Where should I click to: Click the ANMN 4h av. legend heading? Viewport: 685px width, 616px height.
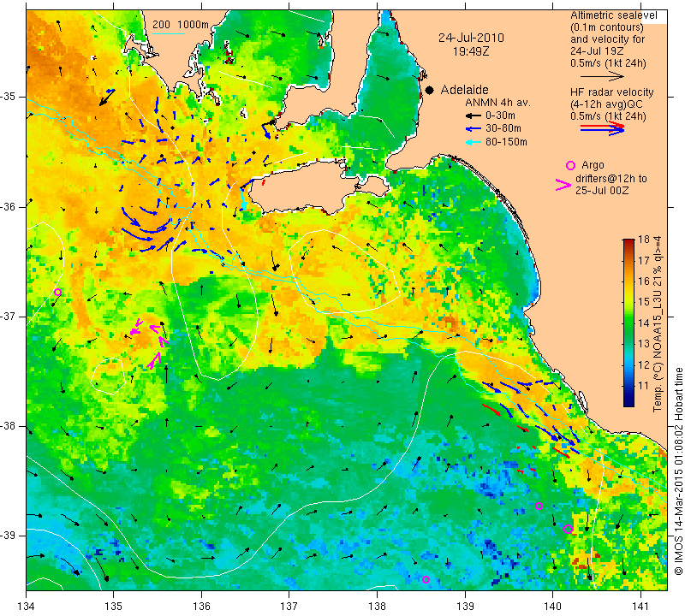[x=497, y=103]
